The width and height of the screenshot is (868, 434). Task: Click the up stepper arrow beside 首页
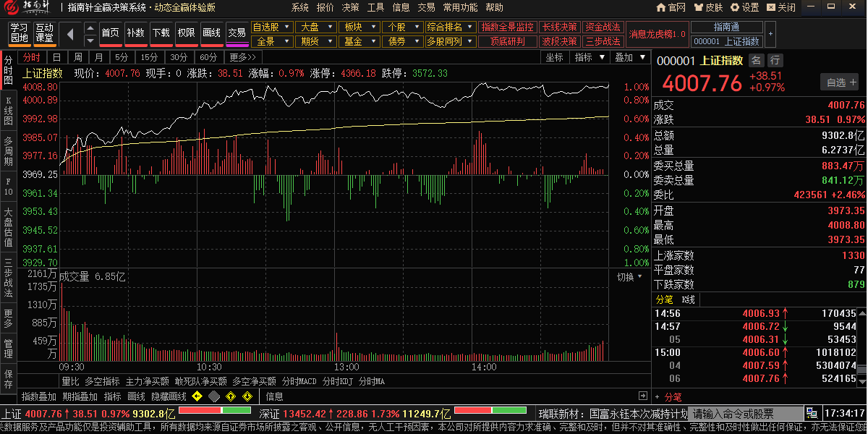tap(90, 27)
